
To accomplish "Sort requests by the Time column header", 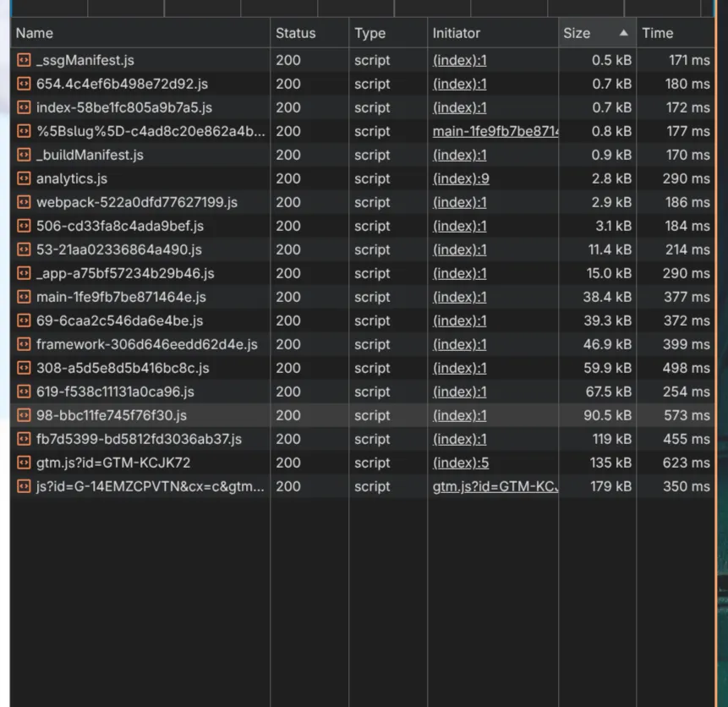I will pyautogui.click(x=676, y=33).
